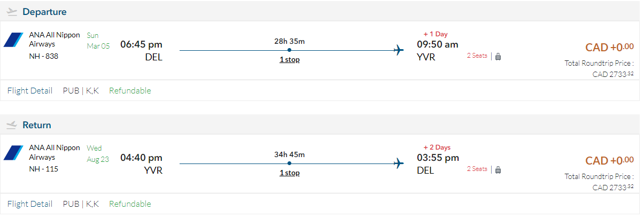Viewport: 644px width, 218px height.
Task: Open Flight Detail for return flight
Action: click(x=30, y=204)
